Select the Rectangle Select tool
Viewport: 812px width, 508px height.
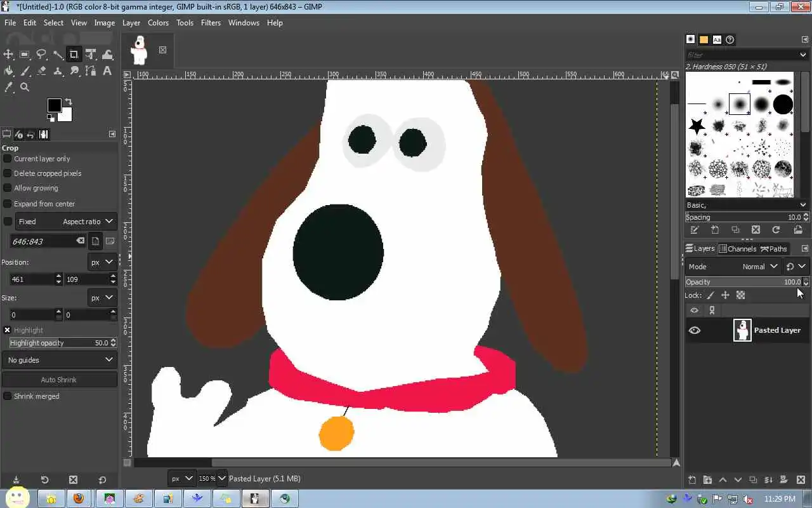pos(25,55)
